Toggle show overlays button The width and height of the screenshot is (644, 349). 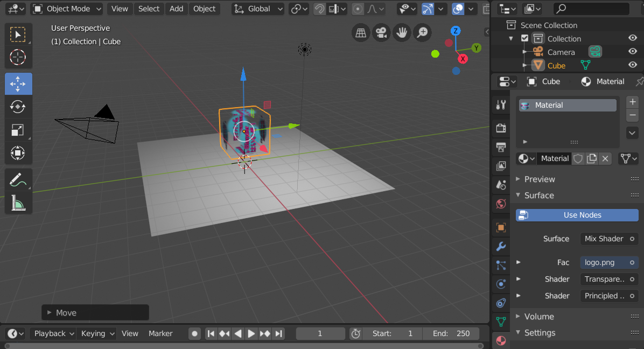458,9
